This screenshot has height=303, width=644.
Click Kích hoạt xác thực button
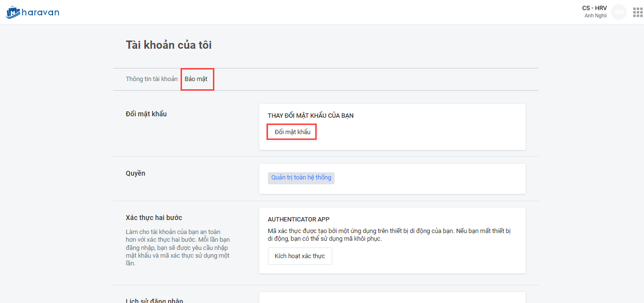coord(300,256)
